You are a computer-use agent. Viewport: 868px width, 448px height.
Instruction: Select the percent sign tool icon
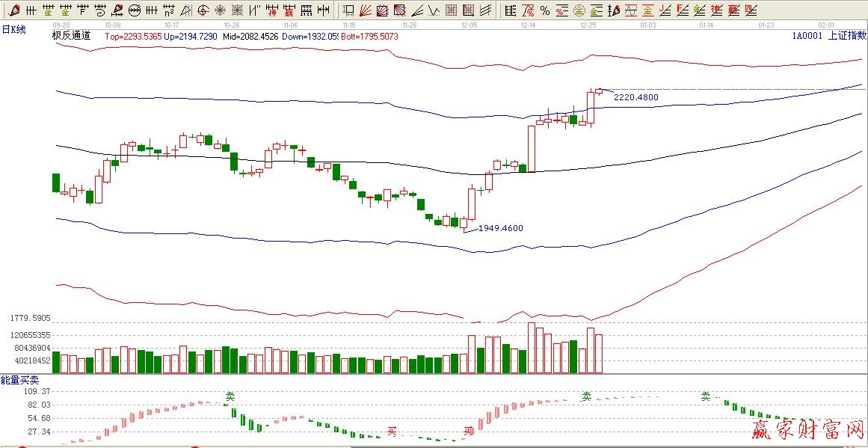tap(545, 10)
